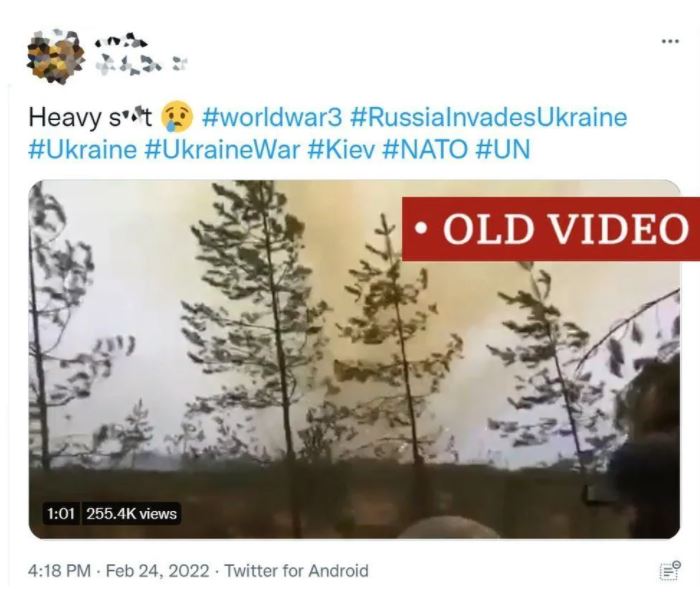This screenshot has height=599, width=700.
Task: Open the #NATO hashtag
Action: point(425,149)
